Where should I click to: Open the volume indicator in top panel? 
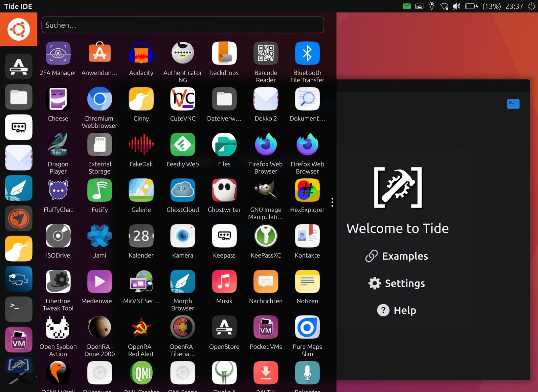pos(456,6)
